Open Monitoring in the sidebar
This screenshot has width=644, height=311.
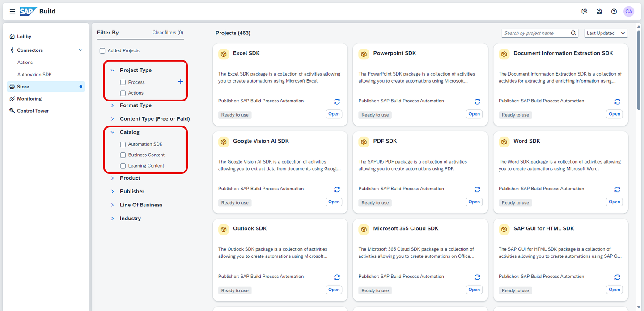click(x=46, y=99)
